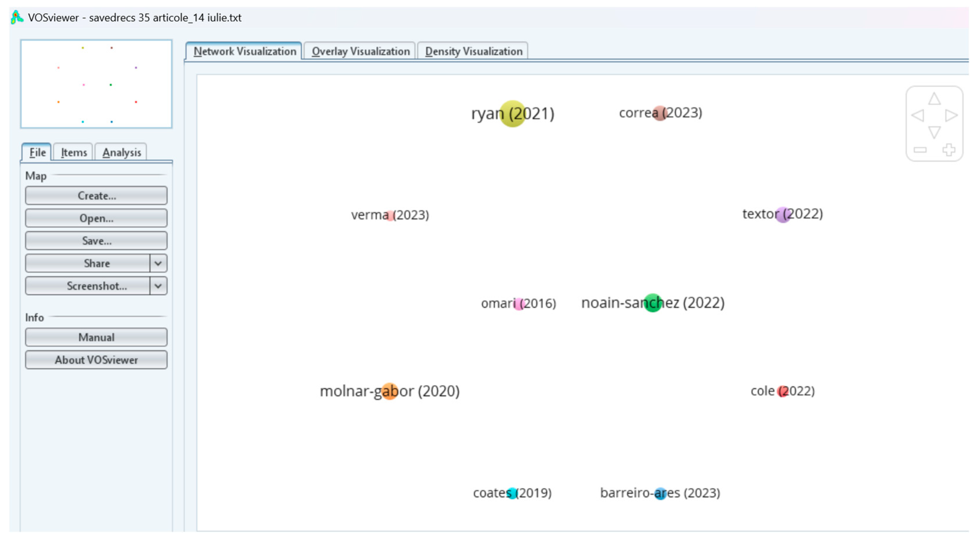Click the pan up arrow icon
980x539 pixels.
coord(934,99)
